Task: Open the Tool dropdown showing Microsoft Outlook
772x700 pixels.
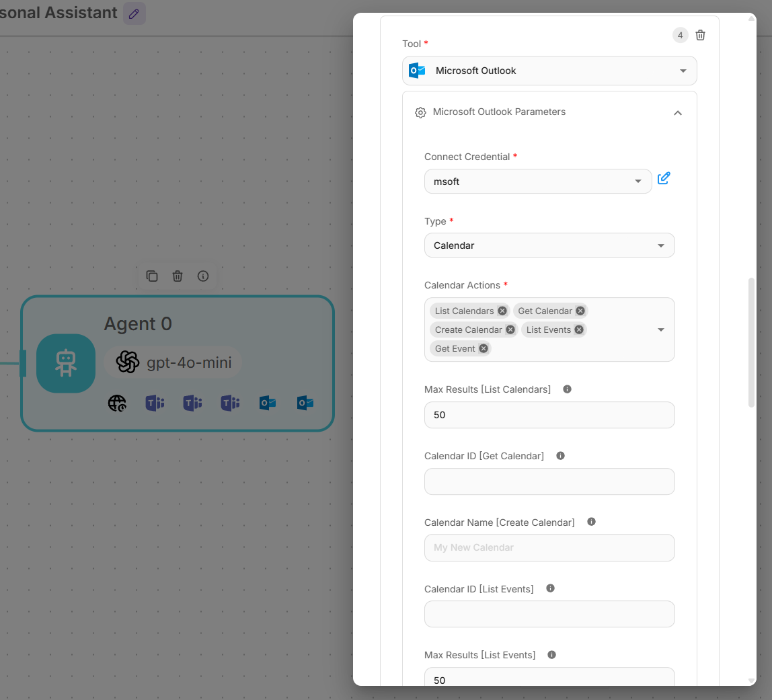Action: click(x=549, y=71)
